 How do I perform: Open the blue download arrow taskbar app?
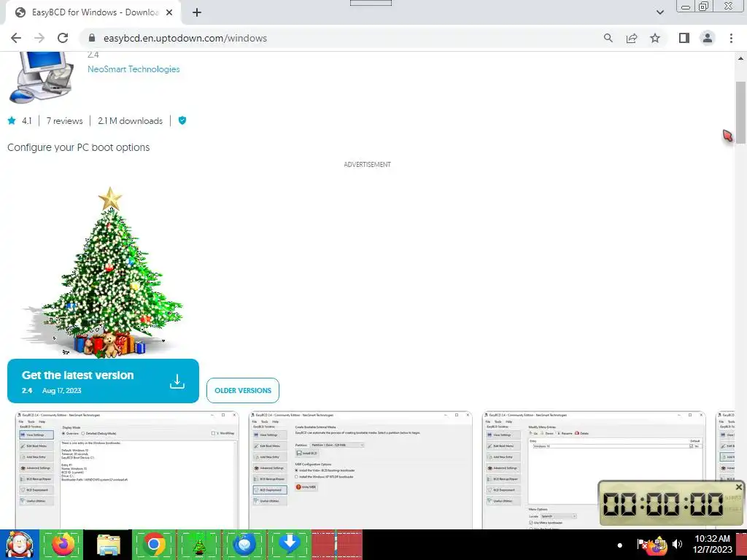pos(289,544)
